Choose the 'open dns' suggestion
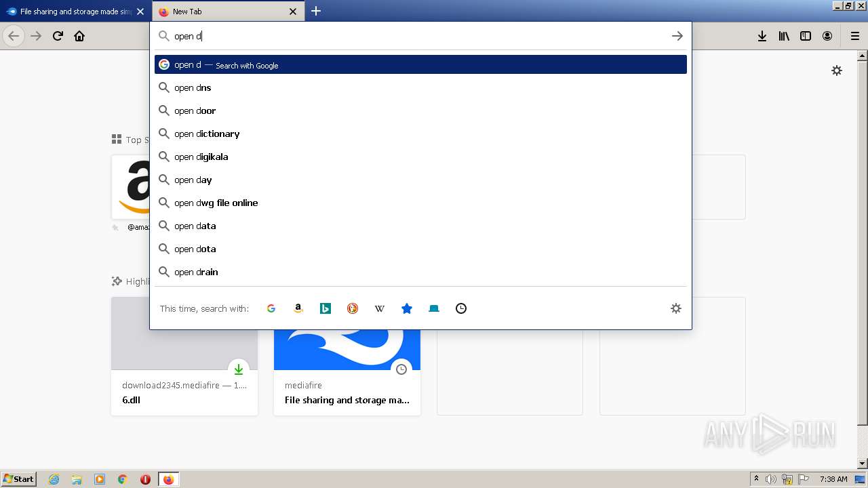 point(420,87)
